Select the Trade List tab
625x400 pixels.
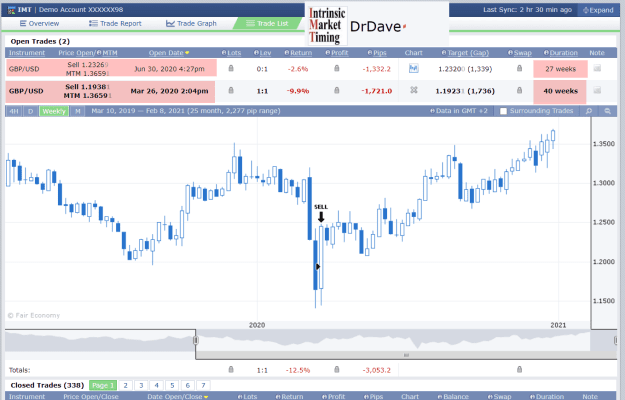coord(267,24)
